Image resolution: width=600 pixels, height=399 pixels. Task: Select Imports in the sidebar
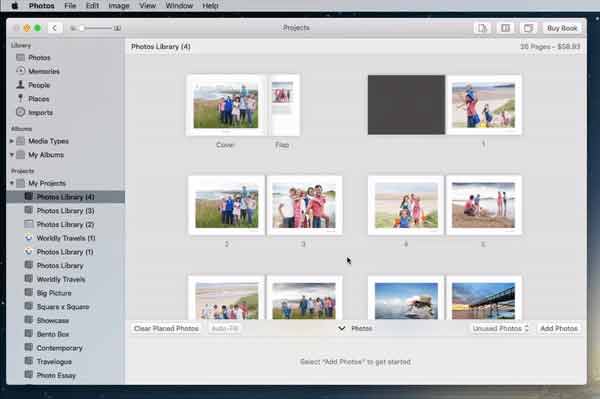point(40,112)
